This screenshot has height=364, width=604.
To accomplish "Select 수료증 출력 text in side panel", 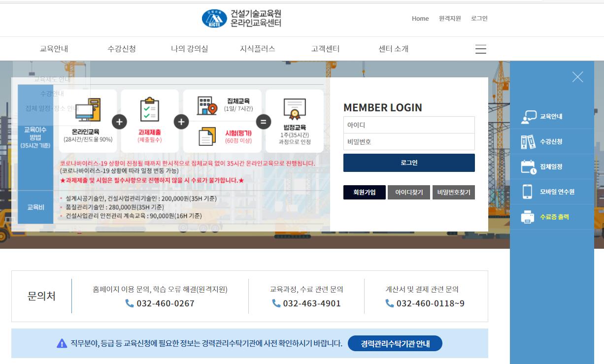I will [x=554, y=217].
